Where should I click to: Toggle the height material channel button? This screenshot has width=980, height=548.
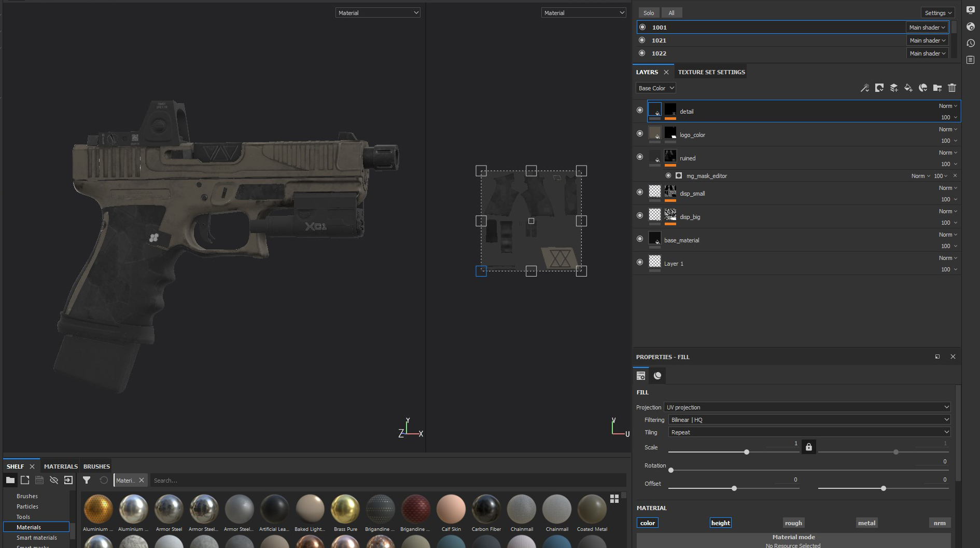720,523
